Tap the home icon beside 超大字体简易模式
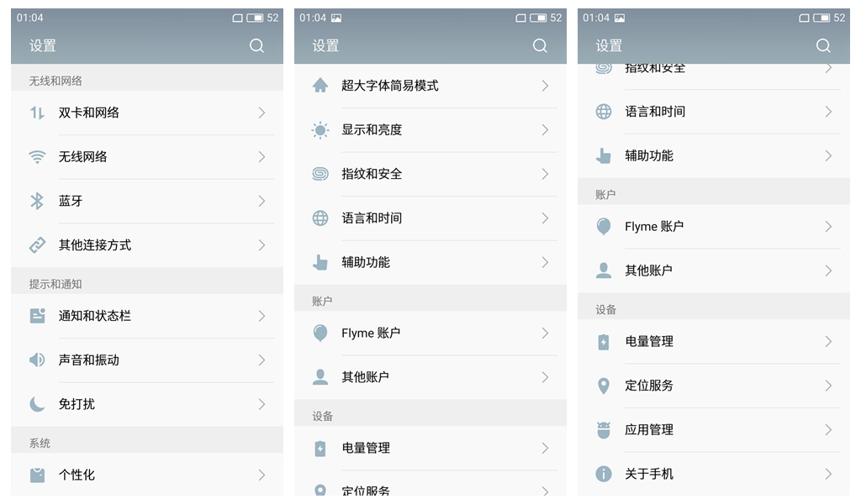The width and height of the screenshot is (861, 504). (320, 86)
